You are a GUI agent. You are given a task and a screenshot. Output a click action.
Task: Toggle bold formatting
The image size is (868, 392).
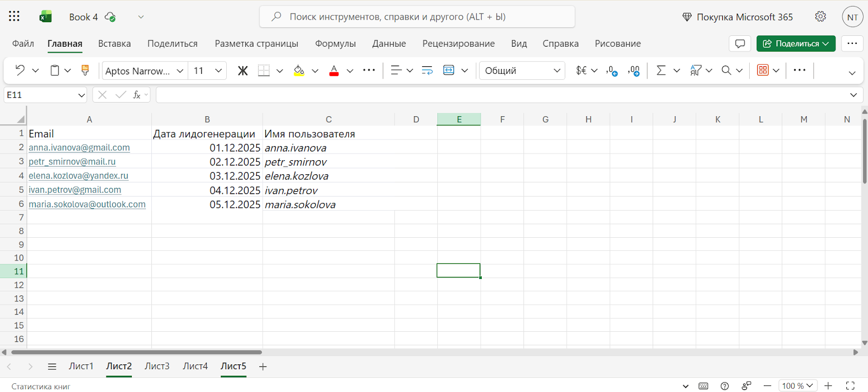point(242,71)
